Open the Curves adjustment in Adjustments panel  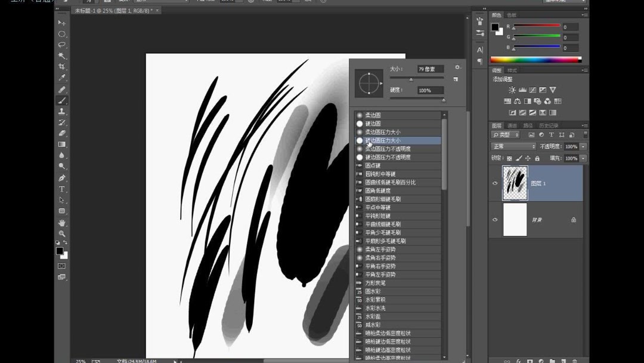[x=533, y=90]
